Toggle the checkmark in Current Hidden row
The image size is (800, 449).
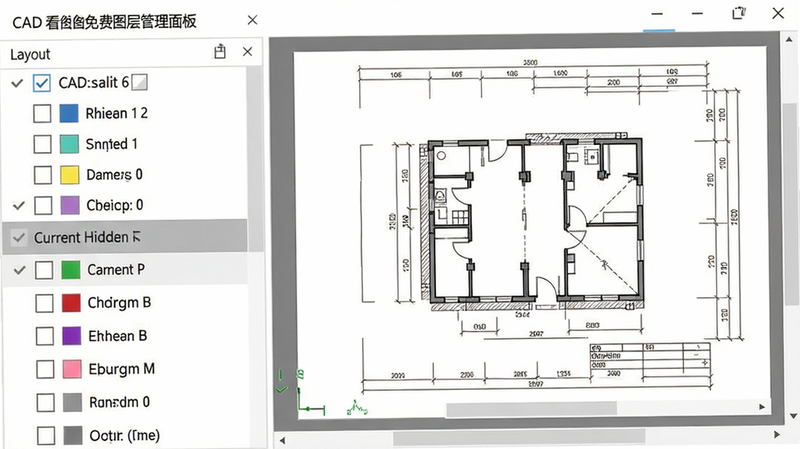pyautogui.click(x=19, y=238)
